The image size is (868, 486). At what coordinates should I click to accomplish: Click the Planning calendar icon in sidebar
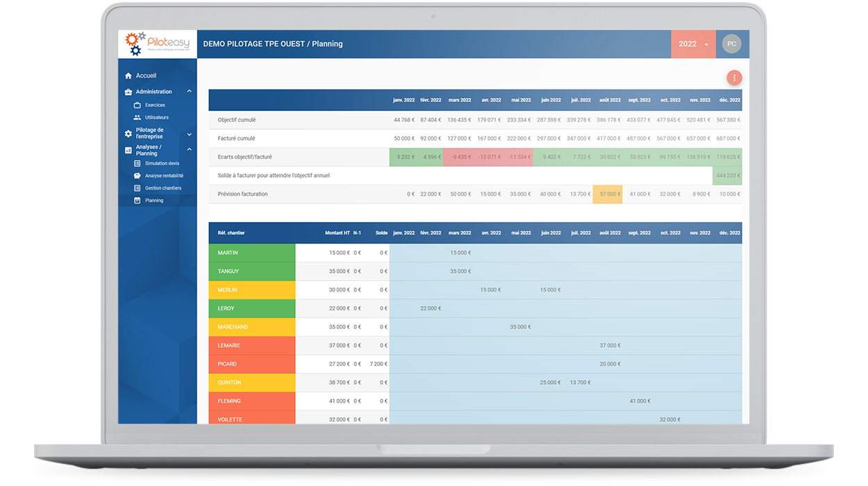pos(137,201)
